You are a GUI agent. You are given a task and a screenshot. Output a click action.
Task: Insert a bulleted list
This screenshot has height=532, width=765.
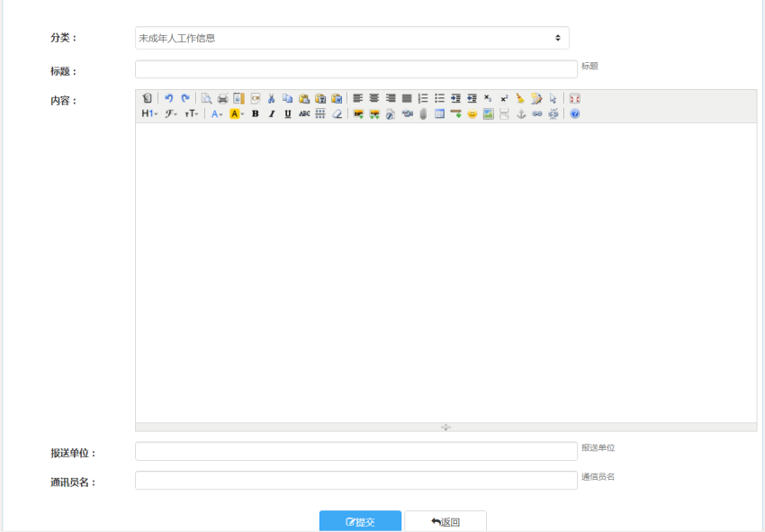pyautogui.click(x=439, y=98)
